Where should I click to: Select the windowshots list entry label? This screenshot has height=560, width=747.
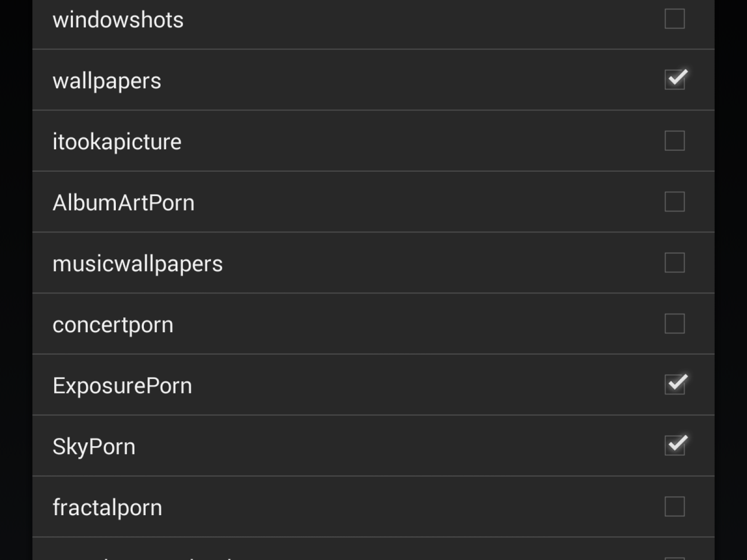tap(118, 20)
